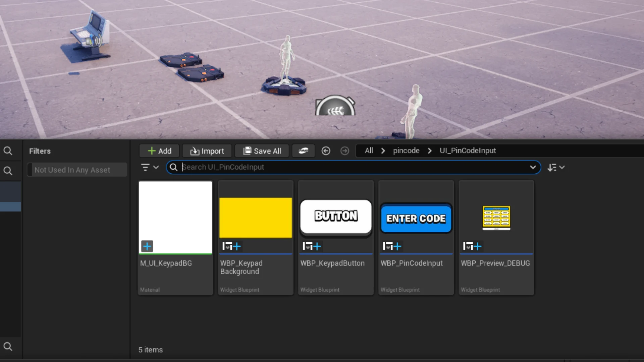
Task: Go back in content browser history
Action: tap(326, 151)
